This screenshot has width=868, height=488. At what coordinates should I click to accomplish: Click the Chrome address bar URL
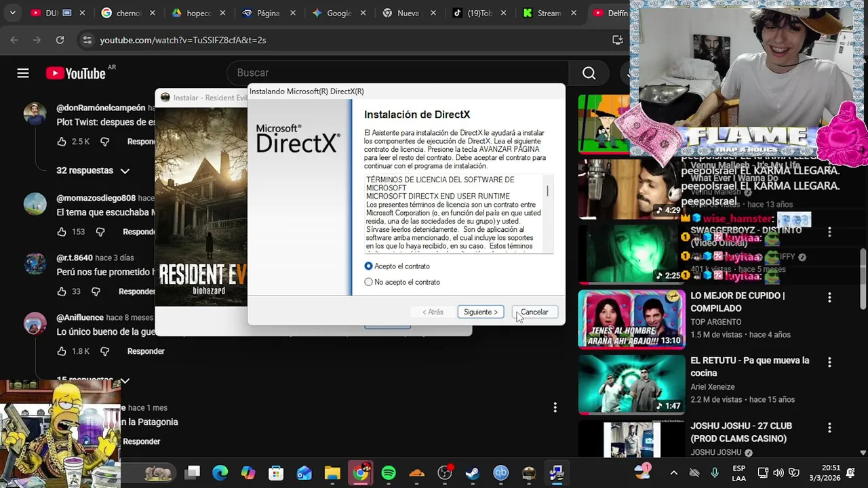[183, 40]
